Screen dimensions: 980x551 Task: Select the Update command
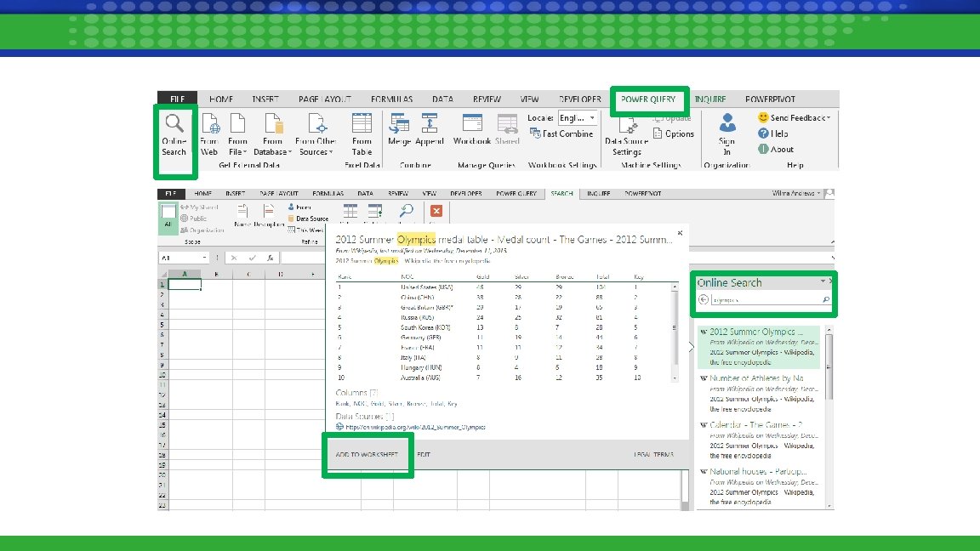(672, 118)
